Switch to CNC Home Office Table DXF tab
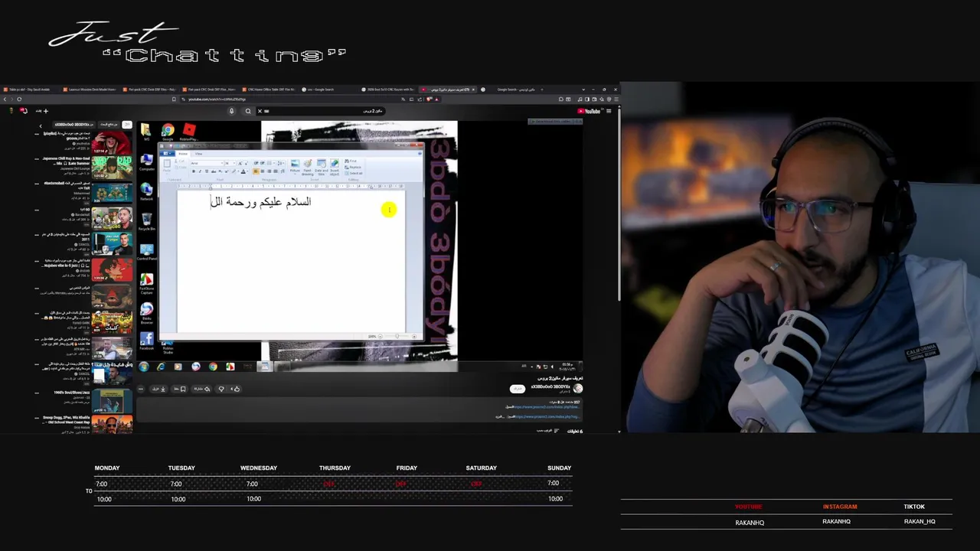 coord(268,90)
